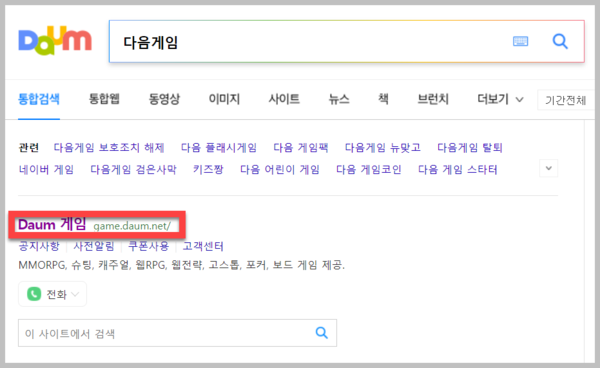Click the green phone icon next to 전화
Screen dimensions: 600x368
[x=34, y=294]
